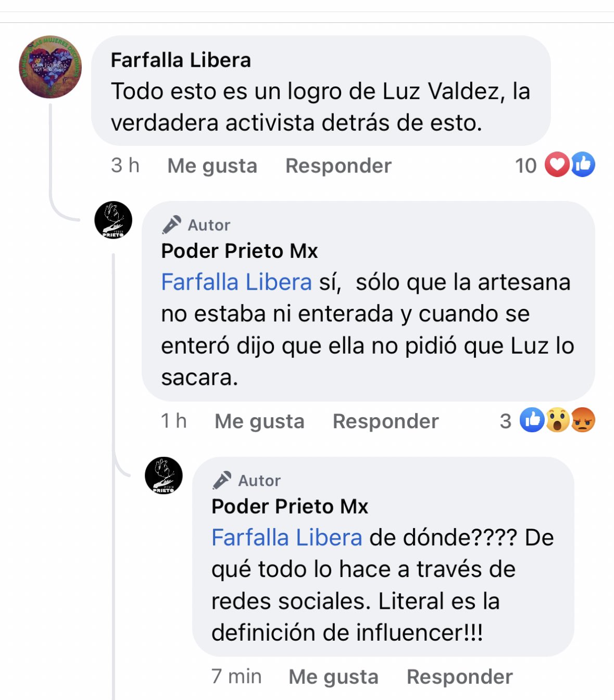Click Responder under the 7 min reply
This screenshot has width=614, height=700.
click(460, 677)
